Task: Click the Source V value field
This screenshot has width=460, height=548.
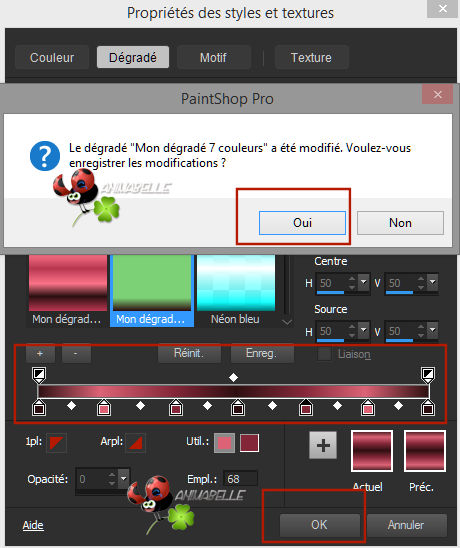Action: [401, 331]
